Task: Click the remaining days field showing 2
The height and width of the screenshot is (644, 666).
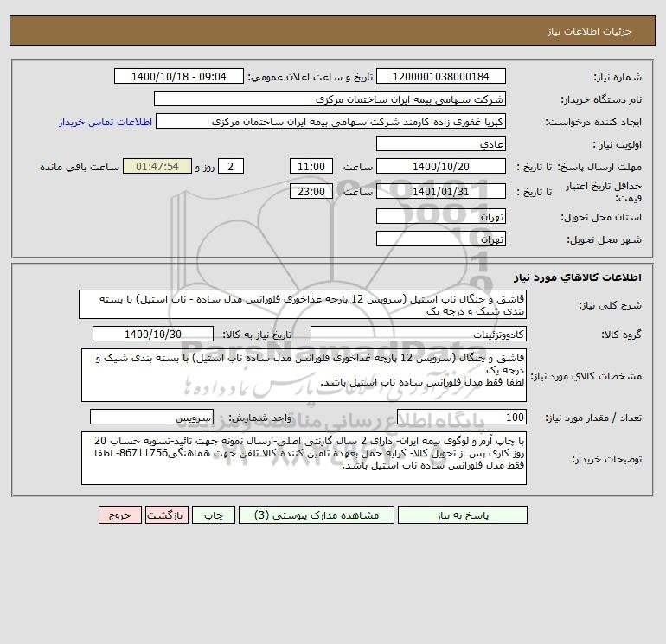Action: point(231,167)
